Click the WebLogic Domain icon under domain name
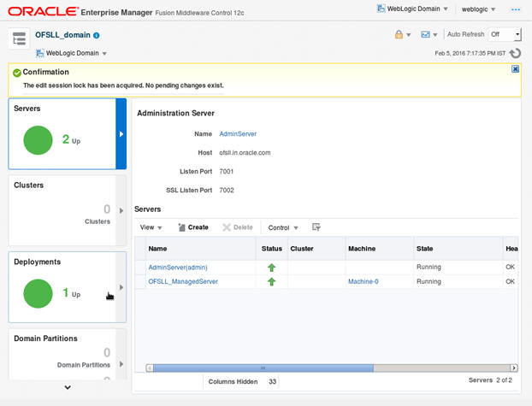This screenshot has height=406, width=532. (40, 53)
